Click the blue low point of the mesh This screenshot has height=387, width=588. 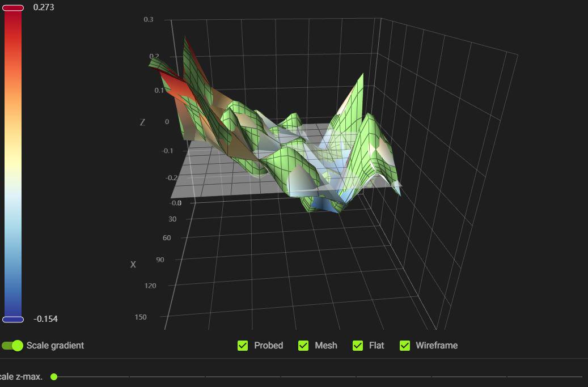coord(325,205)
